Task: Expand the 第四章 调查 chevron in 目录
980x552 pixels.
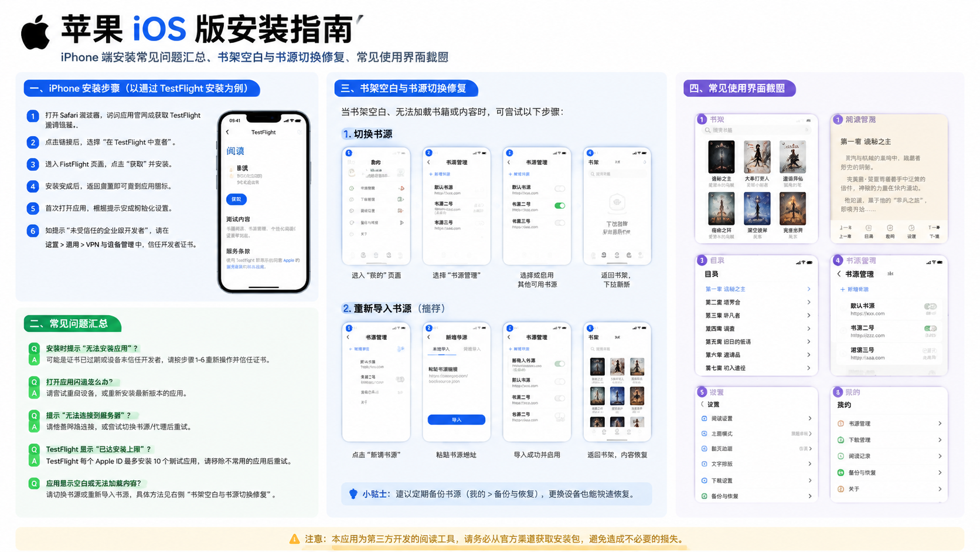Action: point(809,329)
